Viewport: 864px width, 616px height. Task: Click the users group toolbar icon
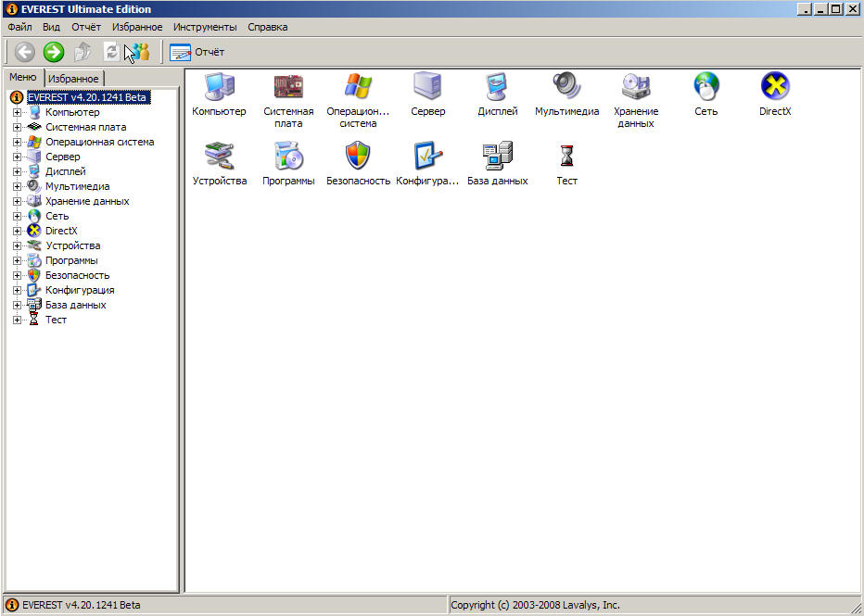tap(140, 52)
